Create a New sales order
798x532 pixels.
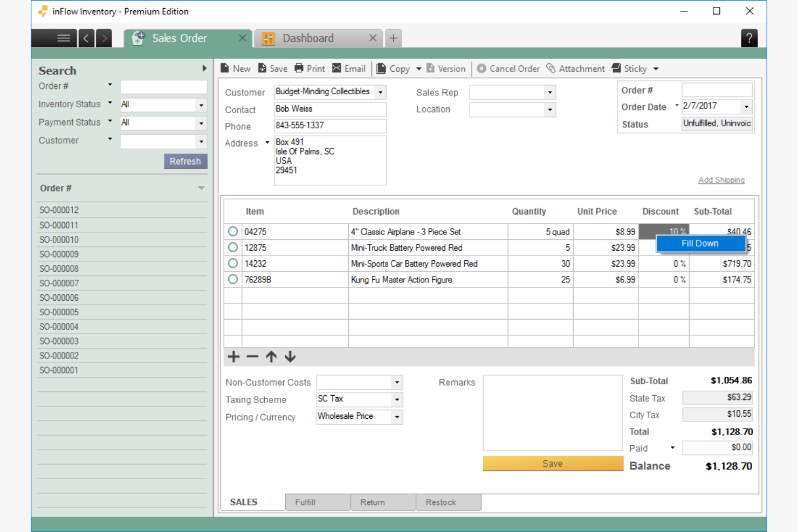(235, 68)
